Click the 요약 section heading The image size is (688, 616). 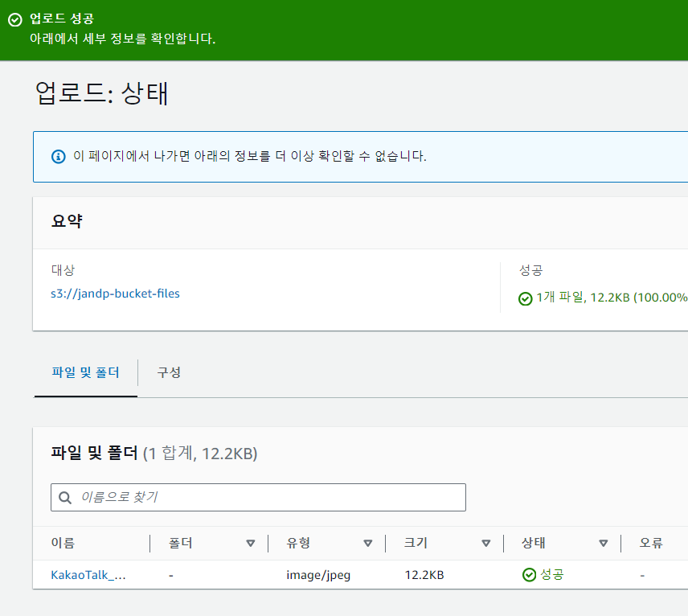pyautogui.click(x=67, y=221)
